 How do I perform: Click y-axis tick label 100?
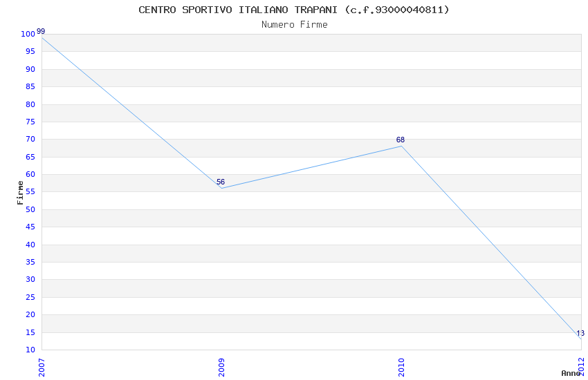[28, 34]
